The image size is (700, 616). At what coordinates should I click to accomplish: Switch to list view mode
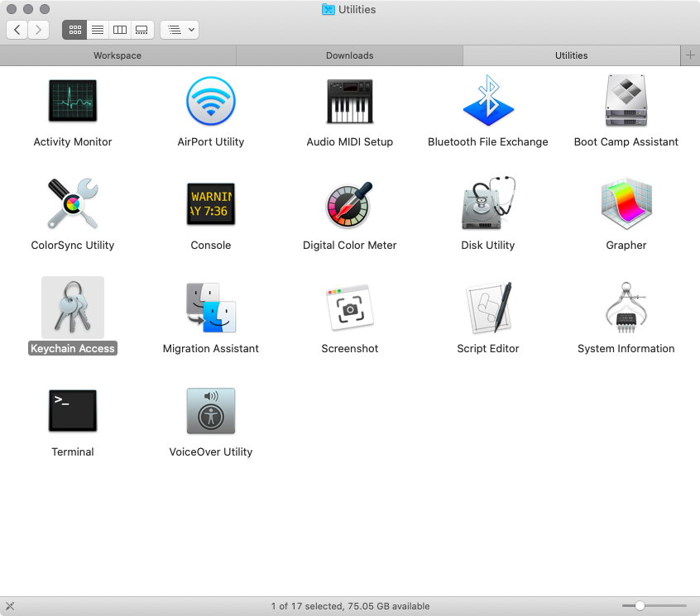click(x=97, y=30)
